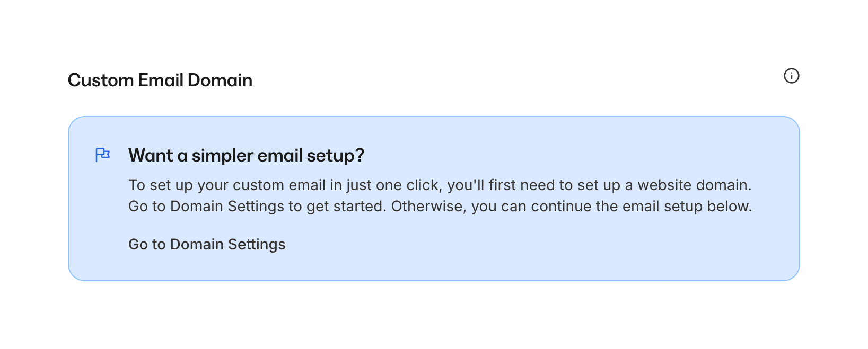The image size is (868, 349).
Task: Click the sentence starting "To set up your custom email"
Action: (x=440, y=185)
